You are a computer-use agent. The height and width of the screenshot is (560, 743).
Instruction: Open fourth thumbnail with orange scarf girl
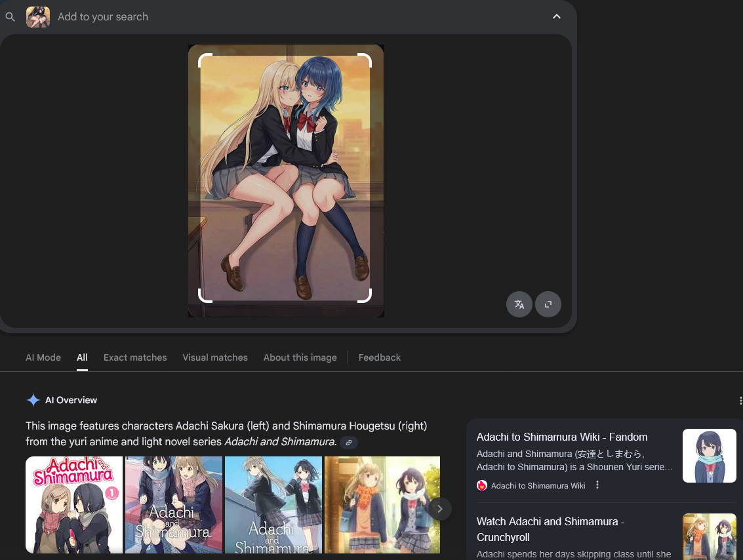[382, 505]
